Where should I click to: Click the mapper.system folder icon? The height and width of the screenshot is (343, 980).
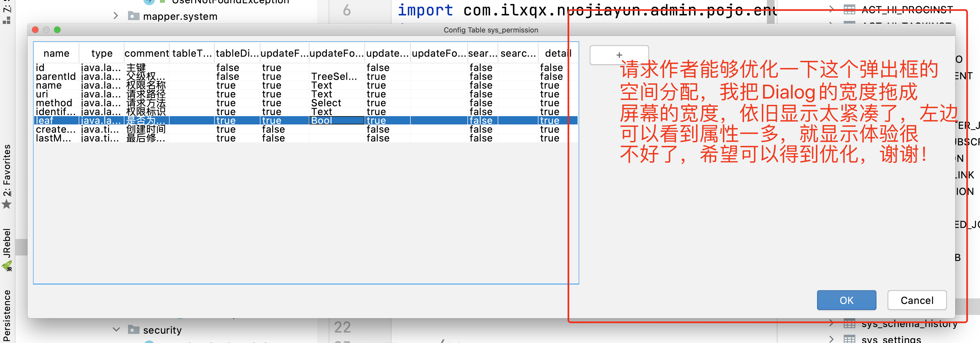[x=134, y=16]
